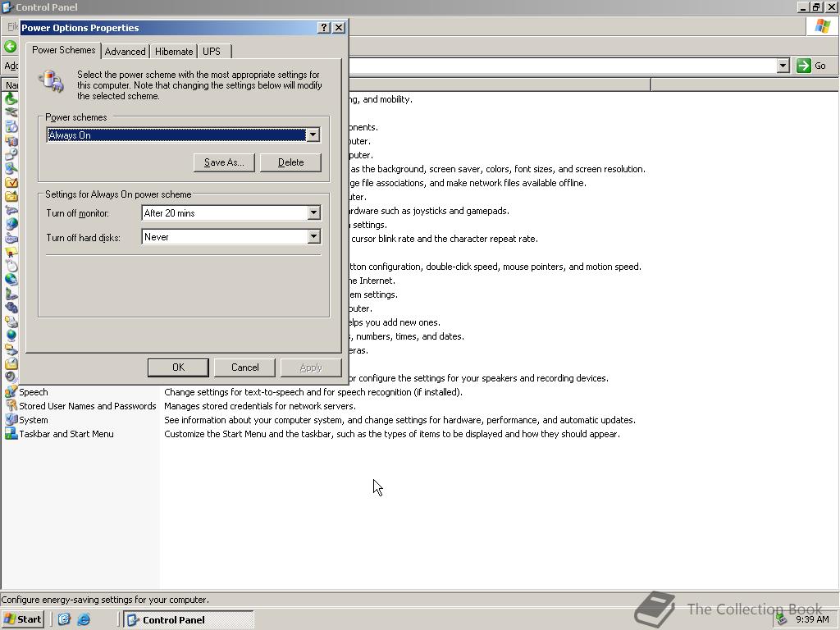Click the Stored User Names and Passwords icon
This screenshot has height=630, width=840.
[x=11, y=405]
